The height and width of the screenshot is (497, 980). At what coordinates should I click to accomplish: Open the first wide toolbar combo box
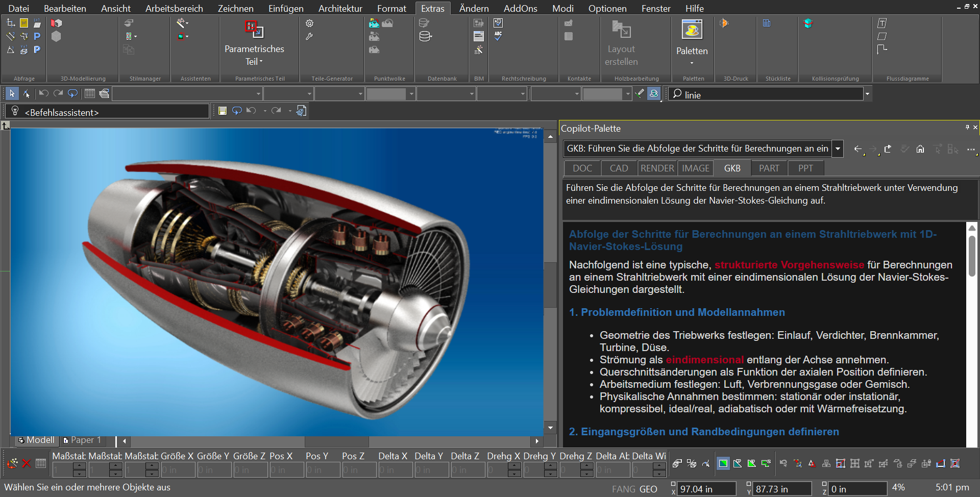click(187, 94)
